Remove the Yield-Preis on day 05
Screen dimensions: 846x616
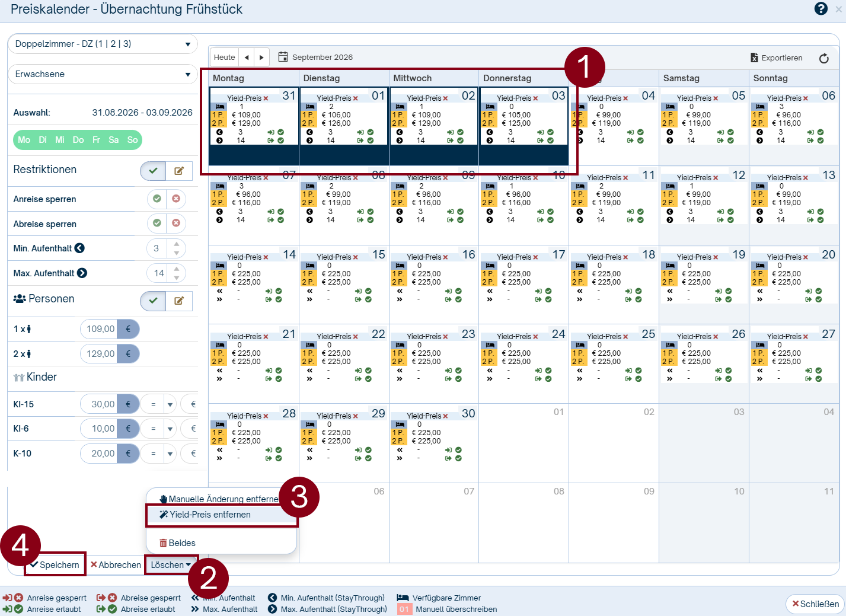pos(716,98)
